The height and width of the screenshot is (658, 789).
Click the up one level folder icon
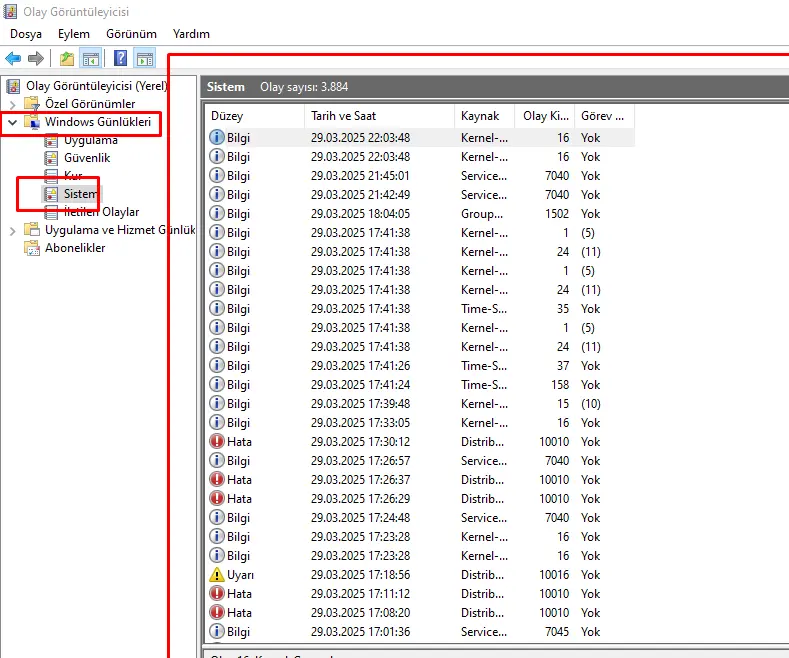coord(67,59)
